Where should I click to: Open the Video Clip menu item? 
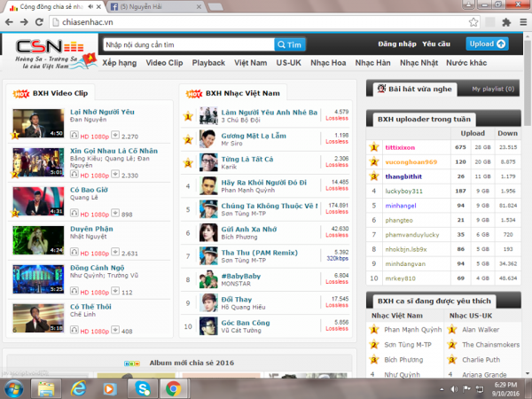(x=164, y=64)
